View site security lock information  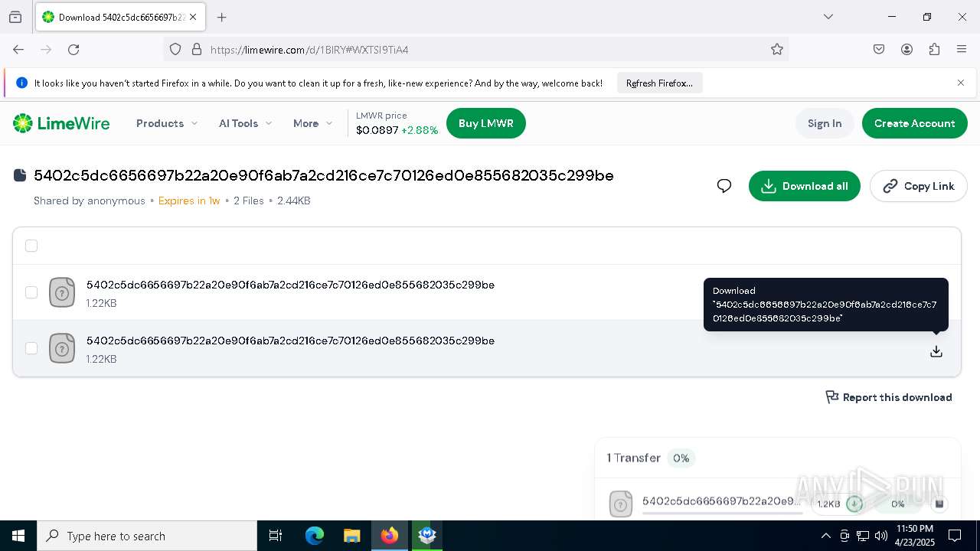(x=197, y=50)
